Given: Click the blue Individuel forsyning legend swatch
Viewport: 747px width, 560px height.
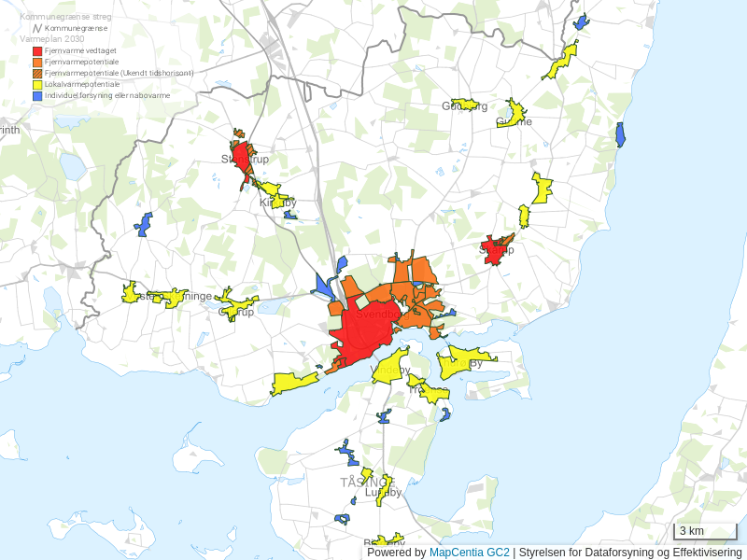Looking at the screenshot, I should coord(37,95).
